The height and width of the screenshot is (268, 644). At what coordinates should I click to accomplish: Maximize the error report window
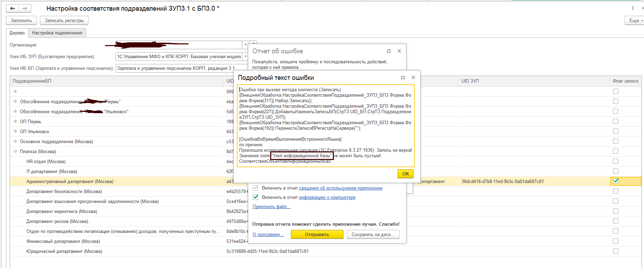[389, 51]
